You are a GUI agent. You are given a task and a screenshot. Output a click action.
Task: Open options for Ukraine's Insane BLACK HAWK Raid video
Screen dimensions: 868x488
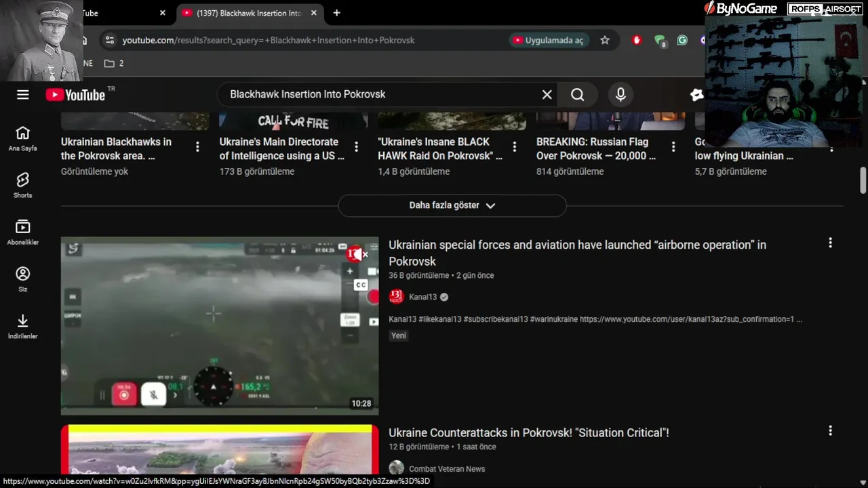pyautogui.click(x=515, y=147)
